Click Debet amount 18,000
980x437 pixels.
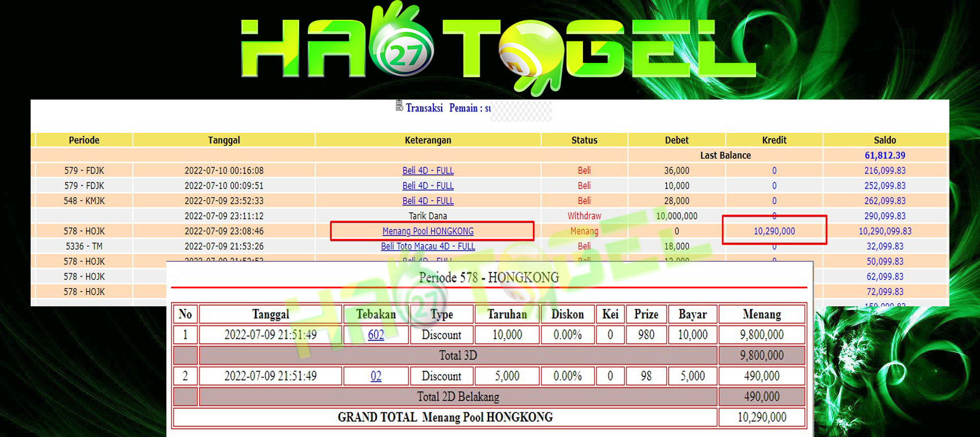click(676, 246)
